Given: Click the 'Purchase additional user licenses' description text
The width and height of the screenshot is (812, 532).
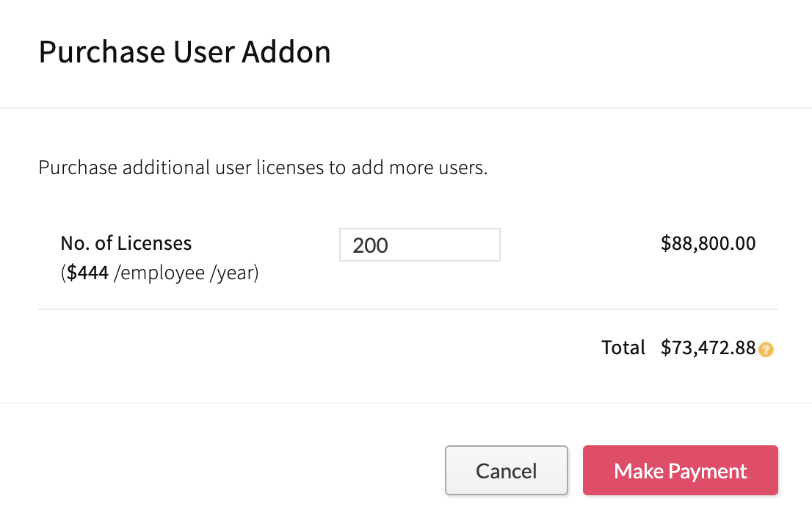Looking at the screenshot, I should click(x=263, y=168).
